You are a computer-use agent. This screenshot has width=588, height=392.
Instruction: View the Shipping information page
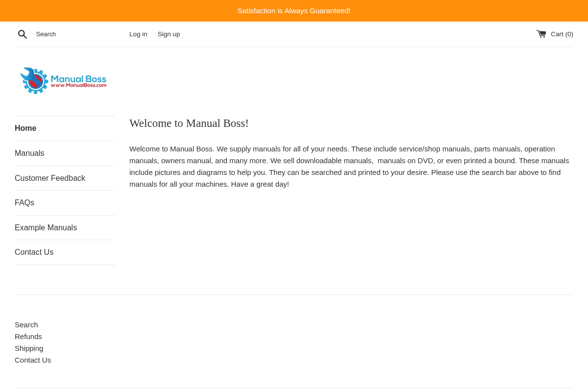click(29, 348)
